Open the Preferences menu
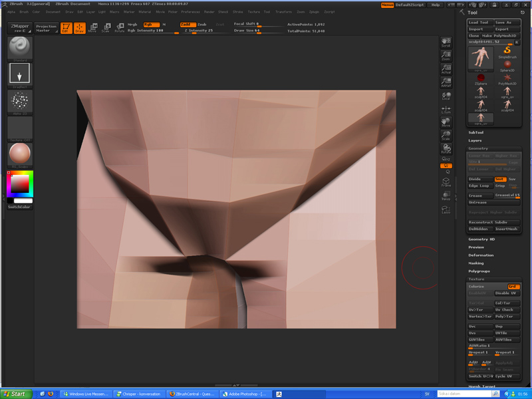532x399 pixels. click(x=190, y=12)
